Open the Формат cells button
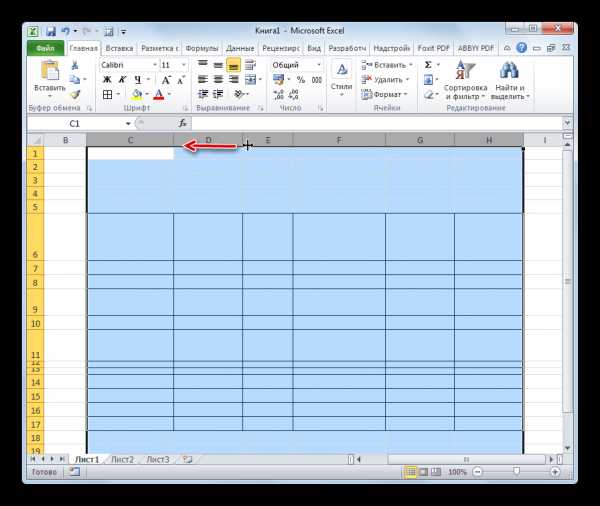 point(384,94)
